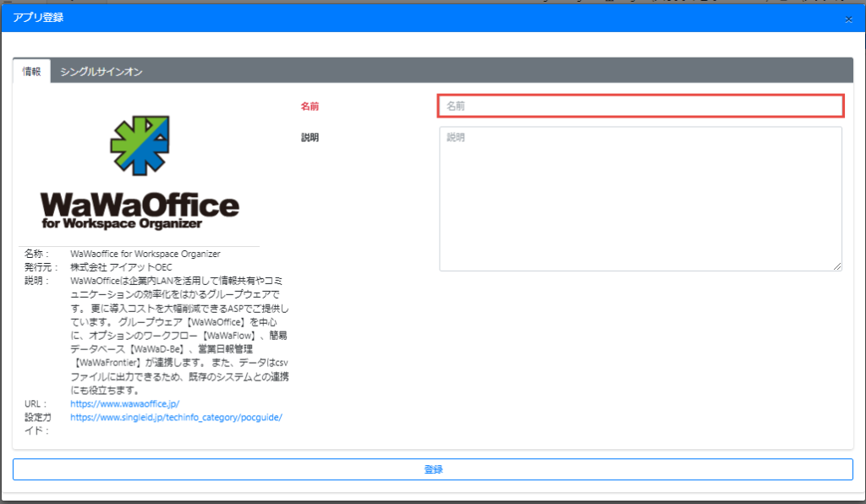Select the app name WaWaoffice for Workspace Organizer
Viewport: 866px width, 504px height.
[145, 254]
